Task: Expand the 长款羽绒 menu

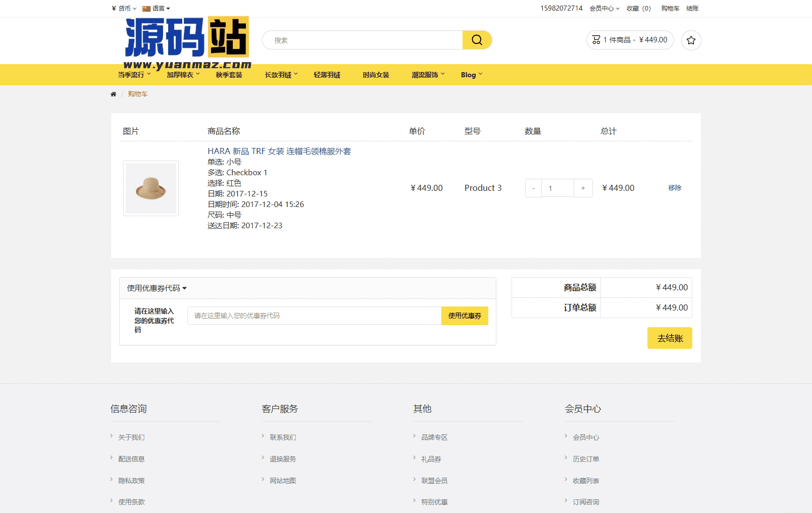Action: tap(281, 75)
